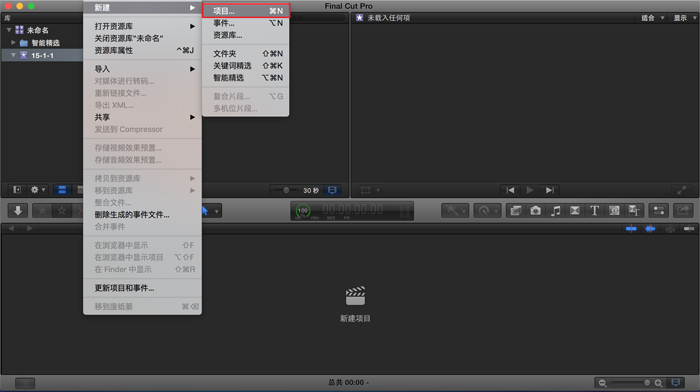This screenshot has height=392, width=700.
Task: Go back in timeline history left arrow
Action: (x=11, y=229)
